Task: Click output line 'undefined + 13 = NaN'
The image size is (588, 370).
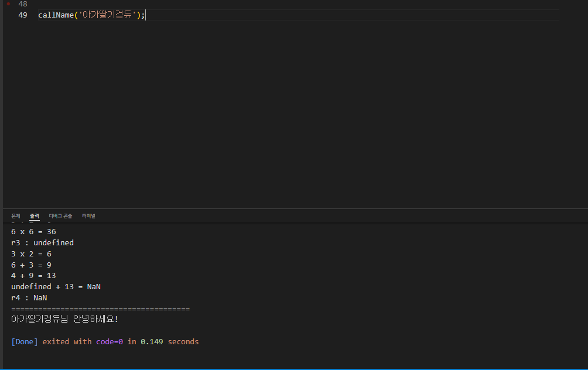Action: click(56, 286)
